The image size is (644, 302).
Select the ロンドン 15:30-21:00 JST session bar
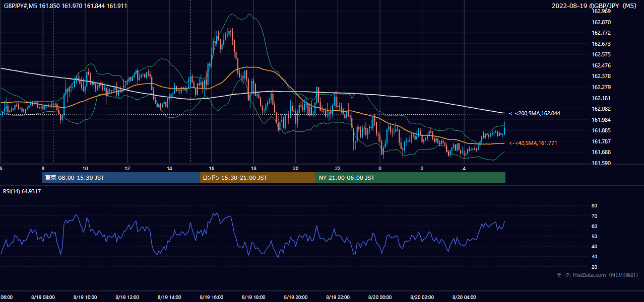point(258,178)
